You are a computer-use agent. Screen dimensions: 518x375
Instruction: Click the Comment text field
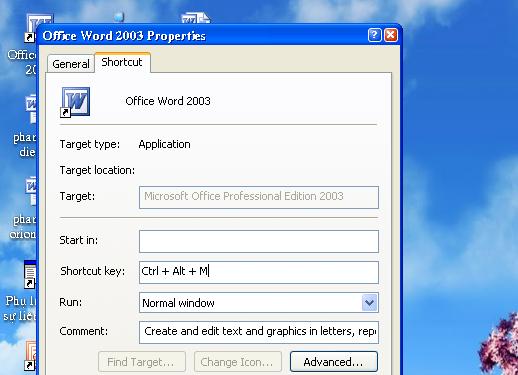pos(259,332)
